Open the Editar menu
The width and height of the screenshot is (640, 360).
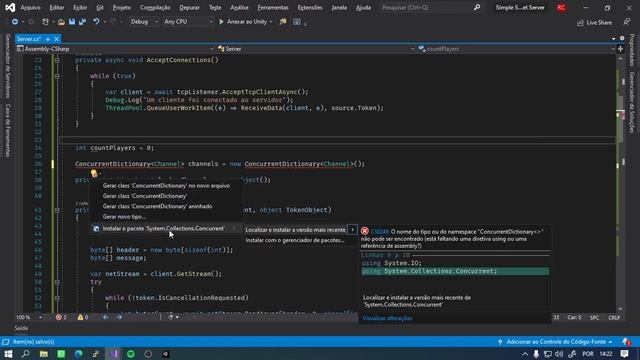(57, 7)
